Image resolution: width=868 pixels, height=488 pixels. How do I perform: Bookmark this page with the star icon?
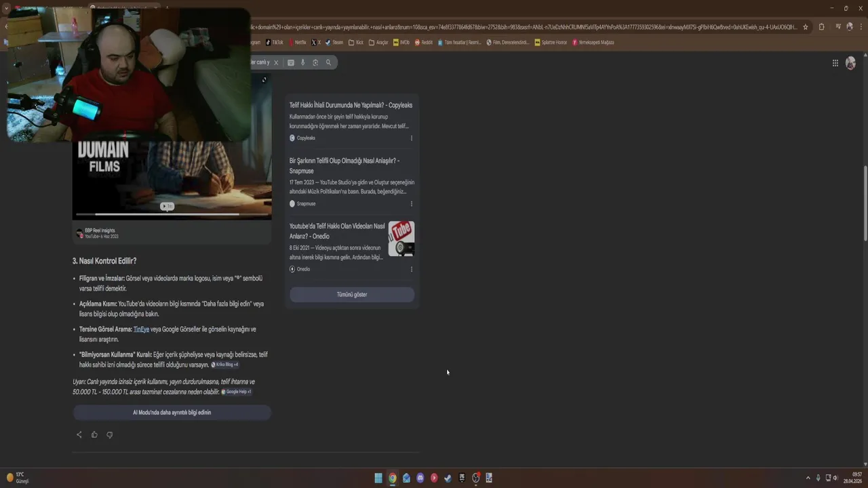[x=806, y=27]
